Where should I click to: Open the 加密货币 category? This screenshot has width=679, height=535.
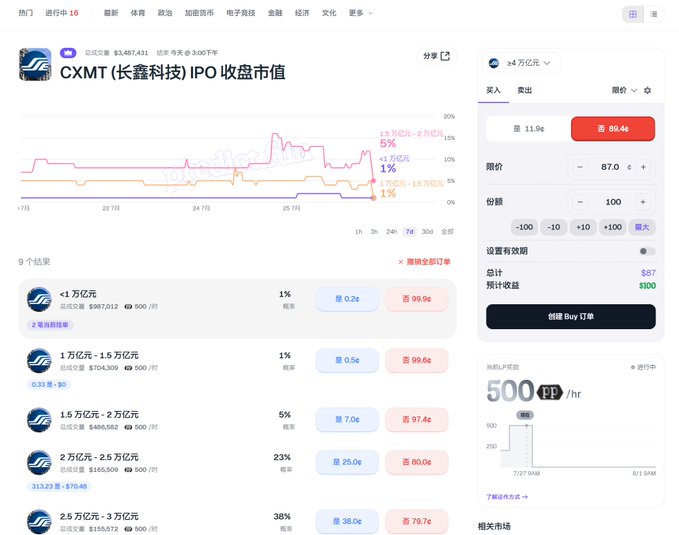[x=199, y=13]
